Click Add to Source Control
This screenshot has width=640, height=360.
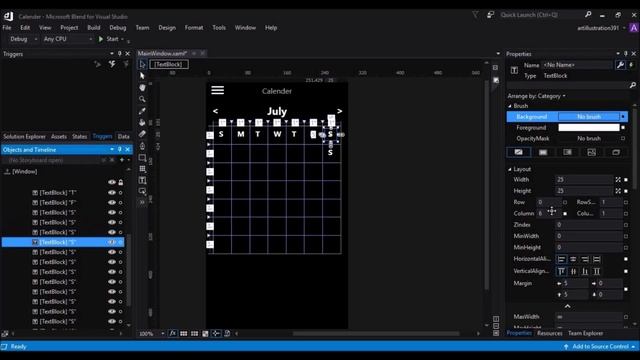(600, 347)
